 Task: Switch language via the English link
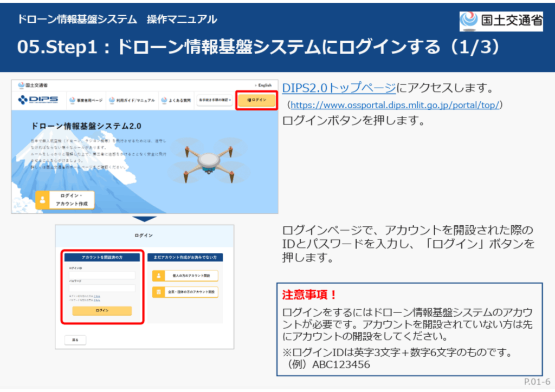pos(264,85)
